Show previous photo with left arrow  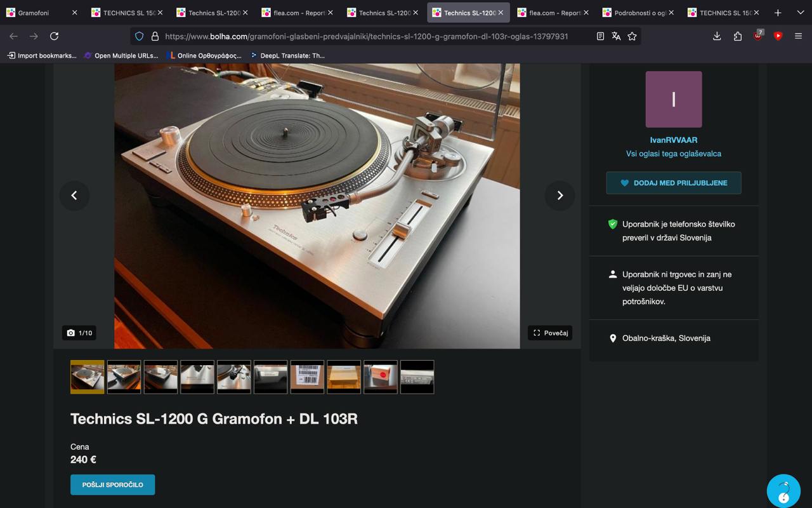click(x=74, y=196)
